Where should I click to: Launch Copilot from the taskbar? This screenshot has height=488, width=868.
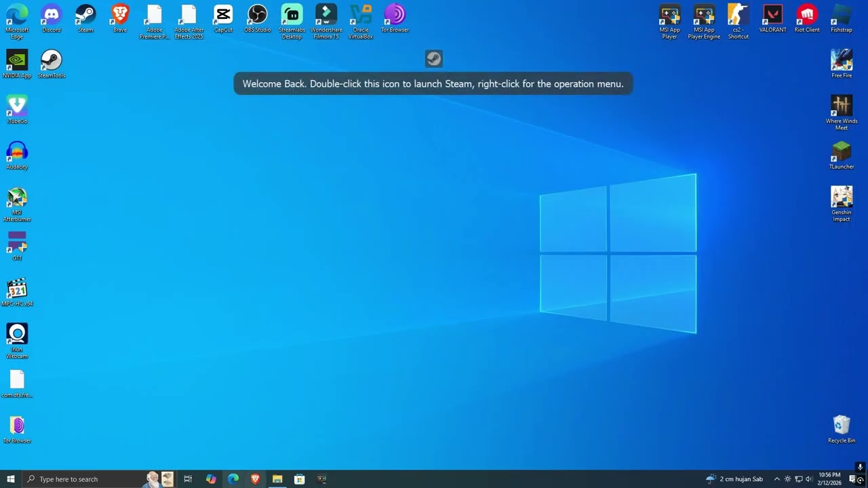[x=211, y=479]
